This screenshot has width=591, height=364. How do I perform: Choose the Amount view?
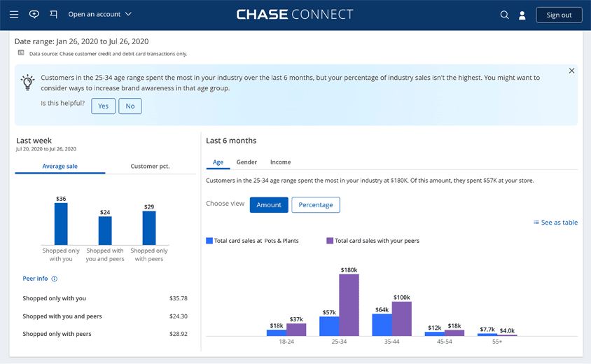pos(269,204)
